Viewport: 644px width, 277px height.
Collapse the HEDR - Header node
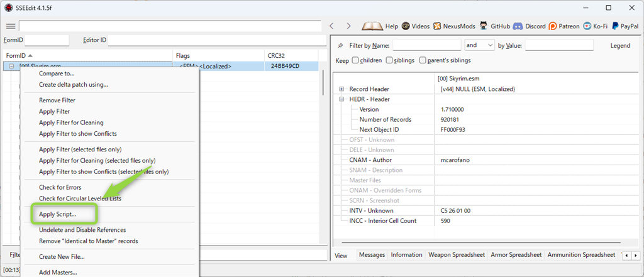pos(341,99)
